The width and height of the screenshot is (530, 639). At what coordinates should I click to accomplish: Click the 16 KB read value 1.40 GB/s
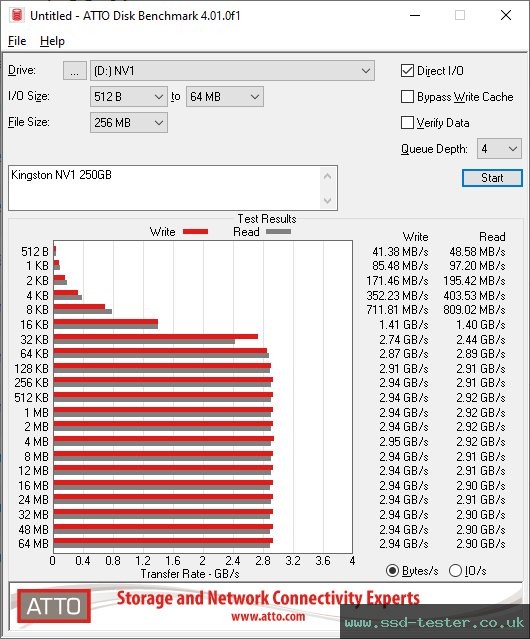tap(481, 325)
